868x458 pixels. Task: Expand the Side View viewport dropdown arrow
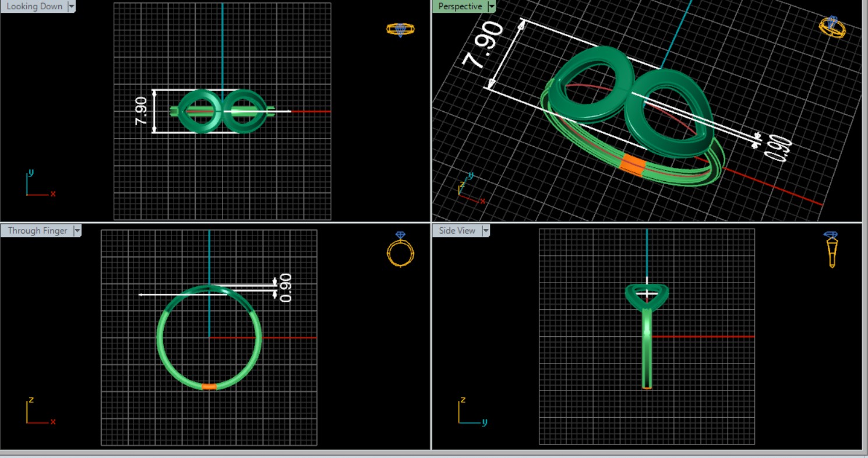pos(485,231)
